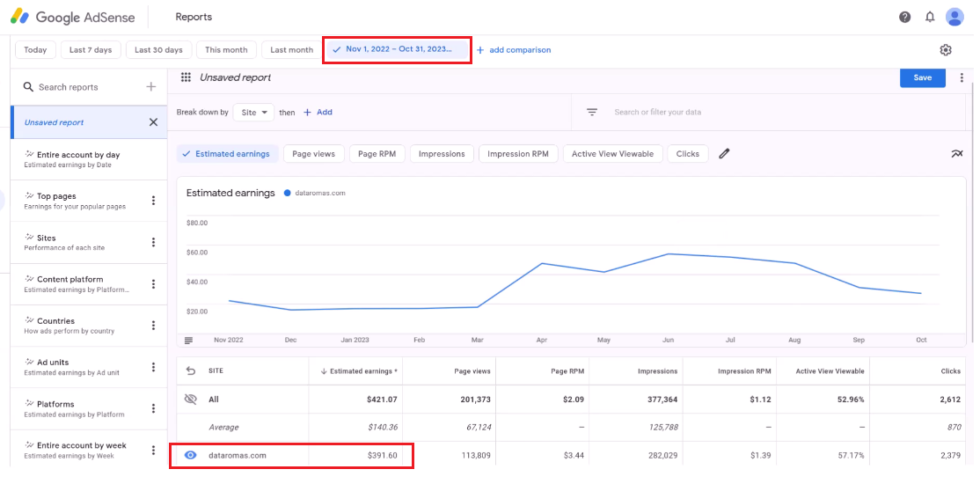The height and width of the screenshot is (484, 980).
Task: Open the three-dot menu beside Save
Action: [x=962, y=77]
